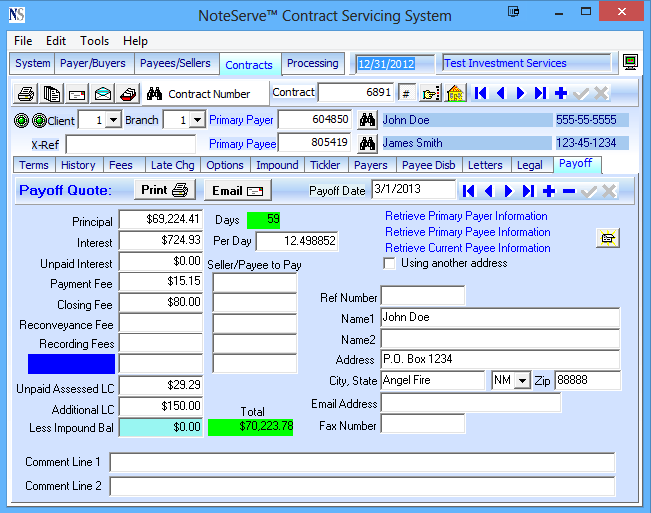
Task: Open the Tools menu
Action: 95,41
